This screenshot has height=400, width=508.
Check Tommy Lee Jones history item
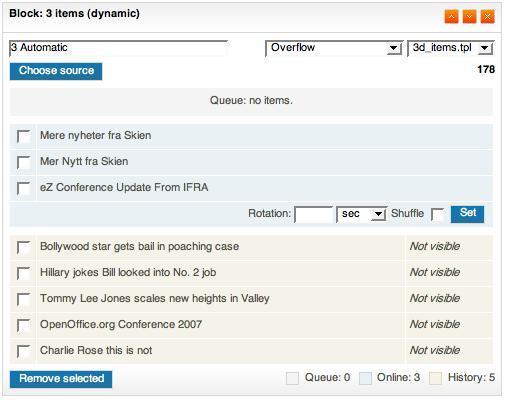pos(24,300)
